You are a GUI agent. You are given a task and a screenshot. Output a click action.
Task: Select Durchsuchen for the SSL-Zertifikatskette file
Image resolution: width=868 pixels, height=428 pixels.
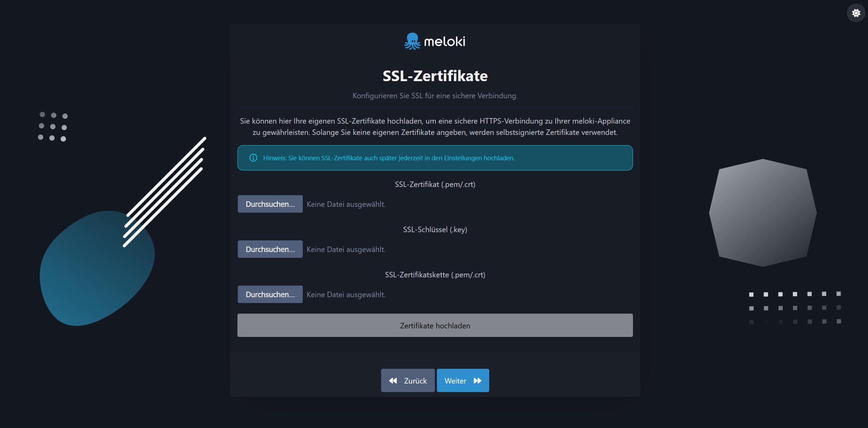coord(270,294)
